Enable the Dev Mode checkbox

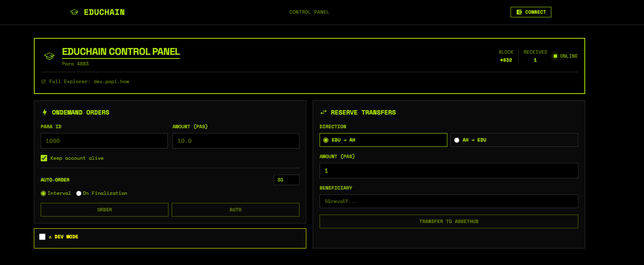pyautogui.click(x=42, y=237)
